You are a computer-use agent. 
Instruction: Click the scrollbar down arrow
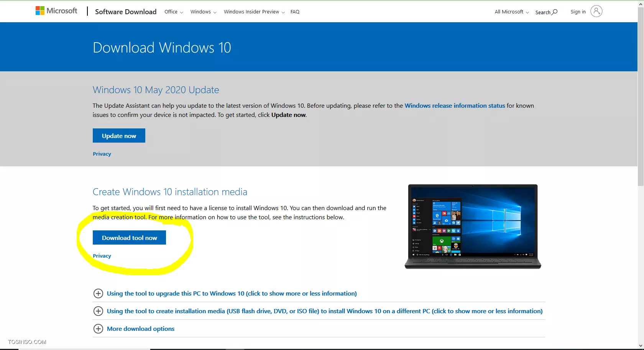[641, 346]
